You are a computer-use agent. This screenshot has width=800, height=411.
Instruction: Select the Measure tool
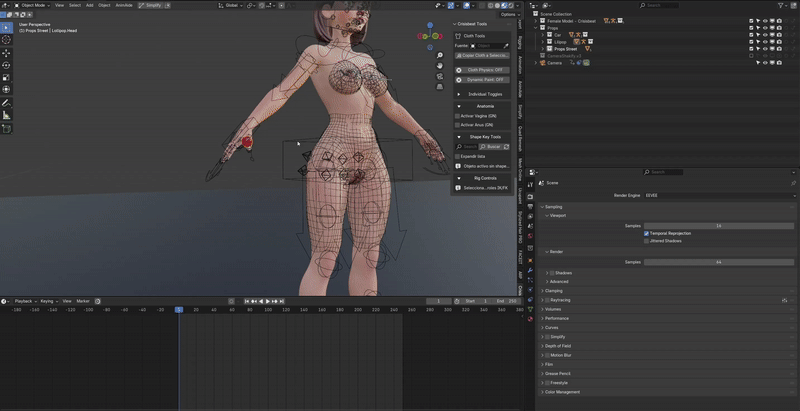[x=6, y=115]
